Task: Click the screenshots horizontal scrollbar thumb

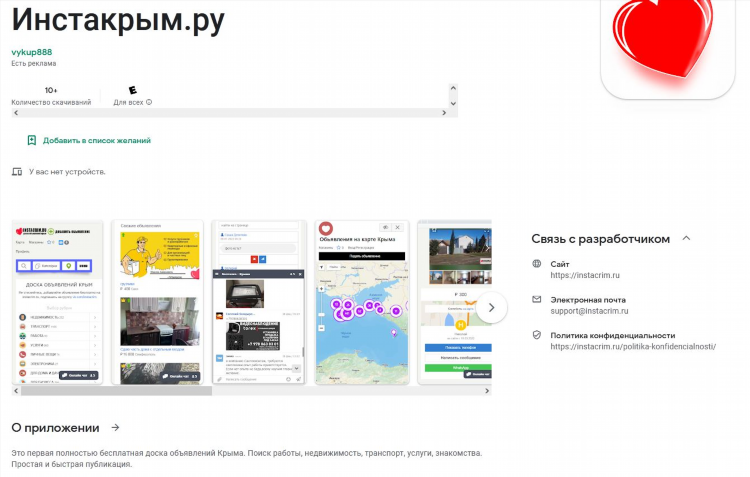Action: (x=116, y=391)
